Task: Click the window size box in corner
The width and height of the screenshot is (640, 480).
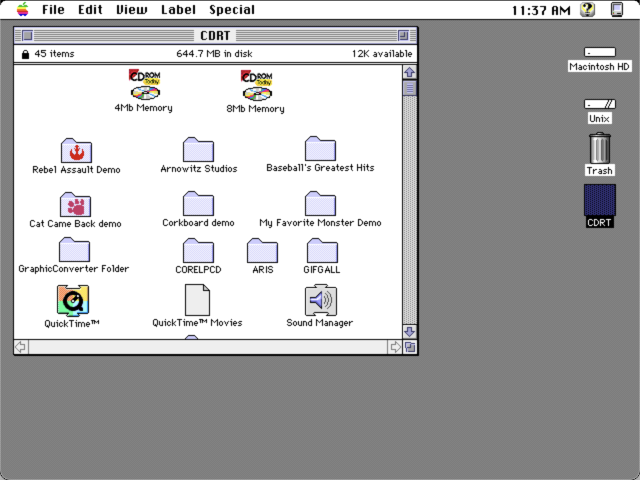Action: [410, 347]
